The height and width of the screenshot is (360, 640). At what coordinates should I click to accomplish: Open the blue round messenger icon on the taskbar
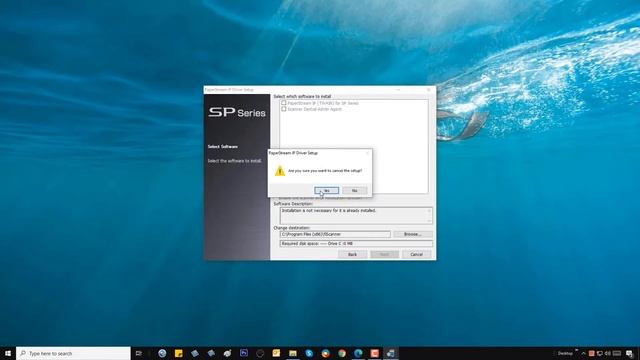[309, 353]
